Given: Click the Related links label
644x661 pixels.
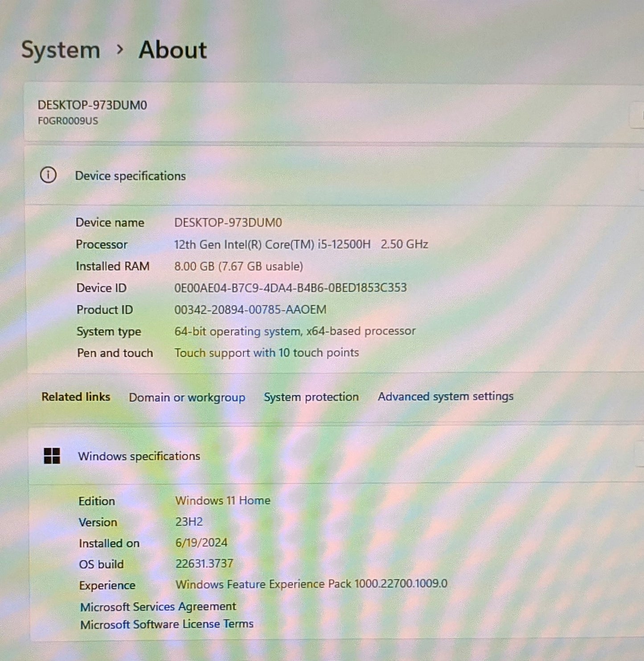Looking at the screenshot, I should [x=76, y=396].
